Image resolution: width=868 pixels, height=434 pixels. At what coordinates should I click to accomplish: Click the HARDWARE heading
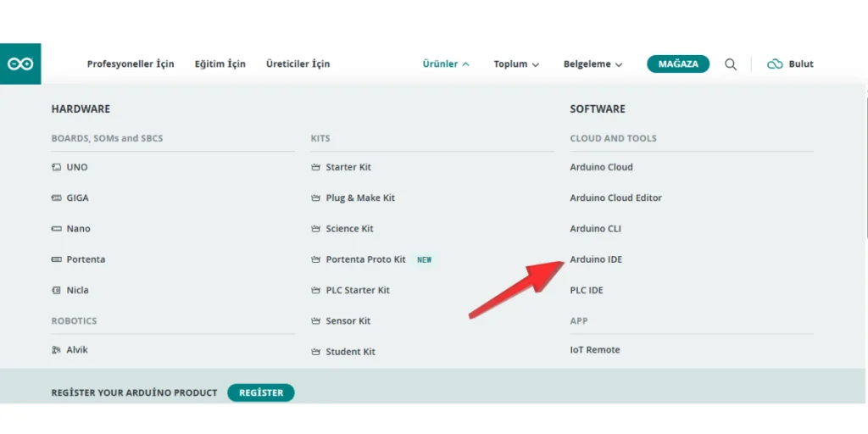(81, 109)
